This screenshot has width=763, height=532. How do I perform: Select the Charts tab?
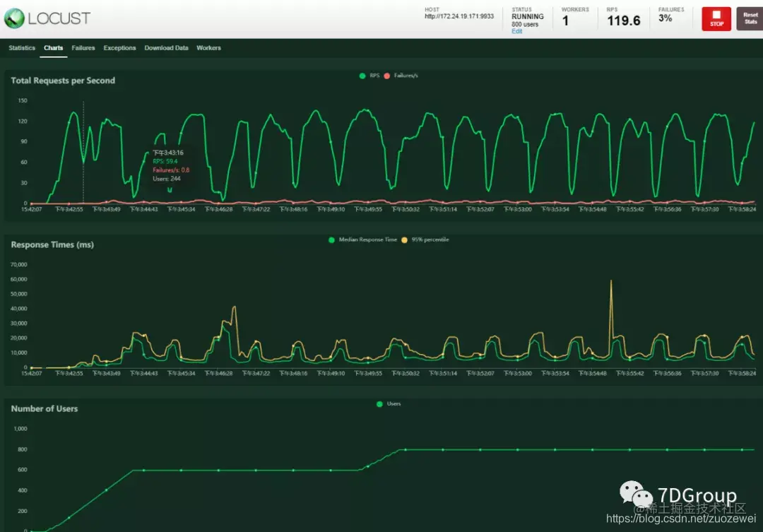[53, 48]
